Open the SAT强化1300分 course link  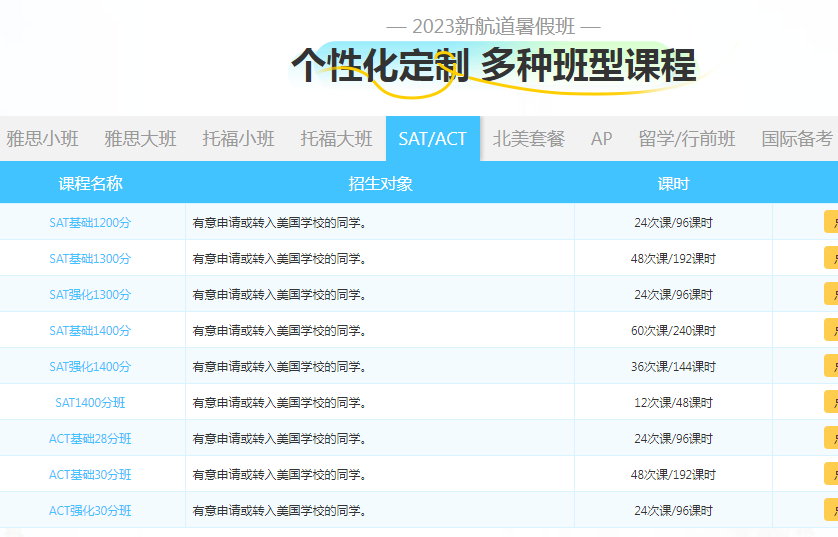[90, 294]
